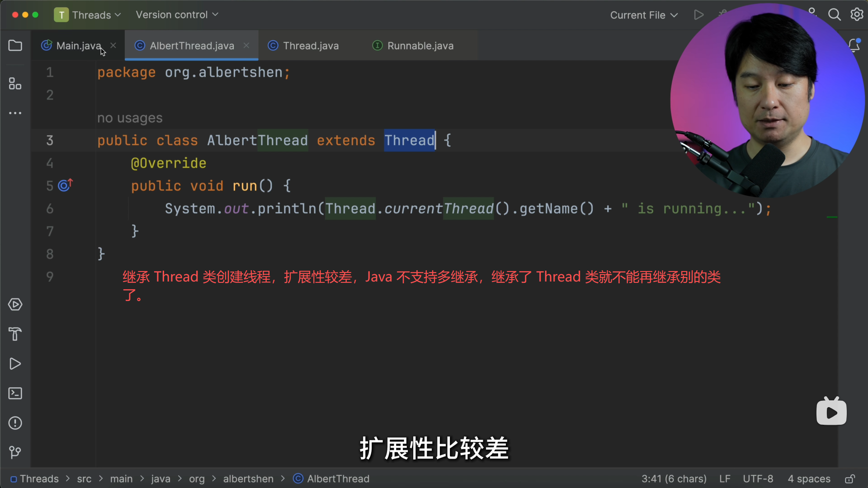Open the Structure tool window icon
868x488 pixels.
[x=15, y=84]
